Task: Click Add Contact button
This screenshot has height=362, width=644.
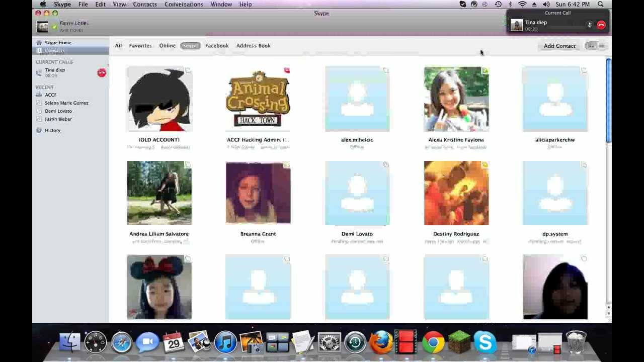Action: [559, 46]
